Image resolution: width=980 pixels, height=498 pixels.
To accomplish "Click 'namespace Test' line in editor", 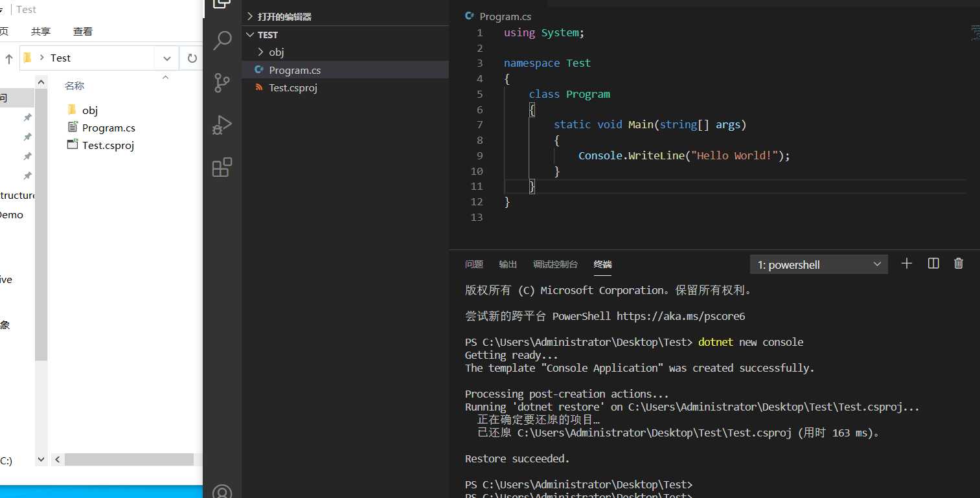I will pyautogui.click(x=547, y=63).
